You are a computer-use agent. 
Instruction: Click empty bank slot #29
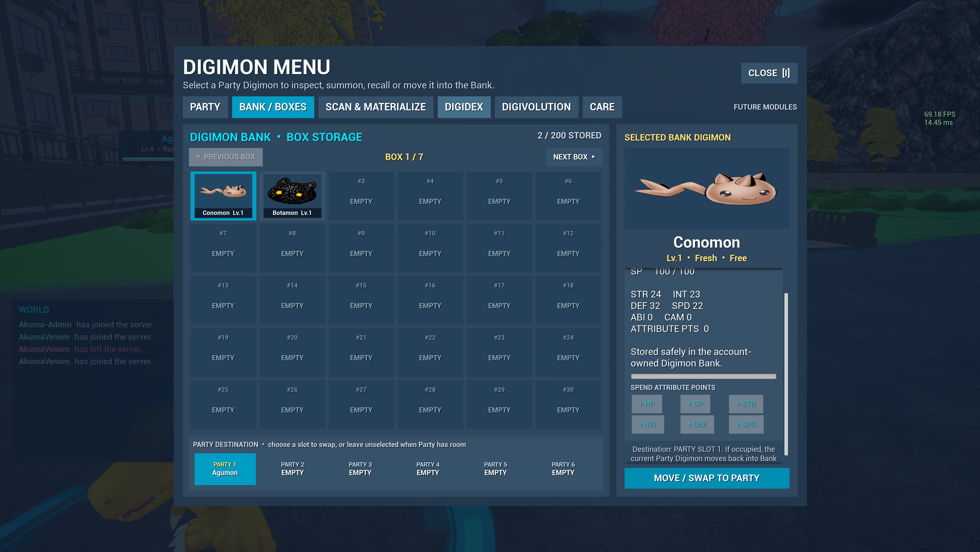[499, 404]
